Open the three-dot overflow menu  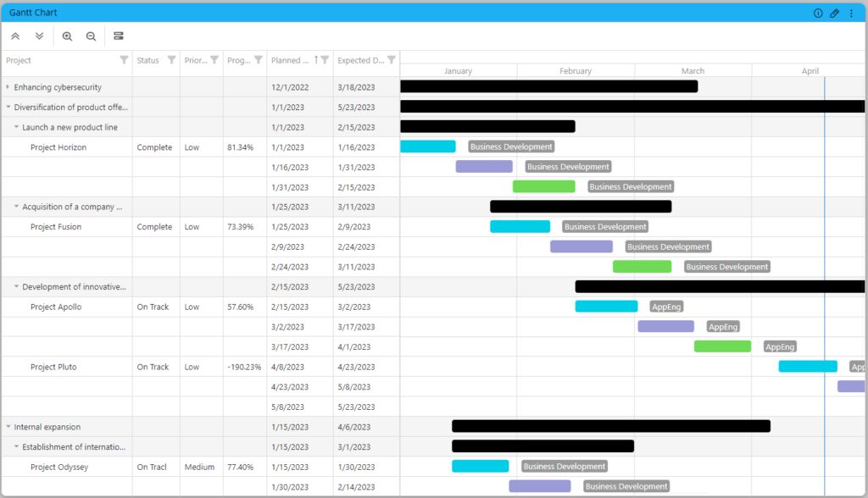click(x=852, y=12)
